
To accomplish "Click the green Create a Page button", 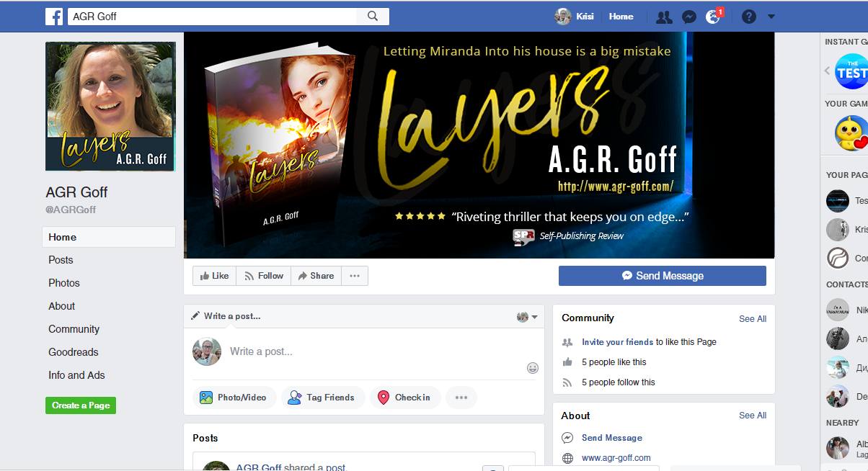I will [x=81, y=405].
